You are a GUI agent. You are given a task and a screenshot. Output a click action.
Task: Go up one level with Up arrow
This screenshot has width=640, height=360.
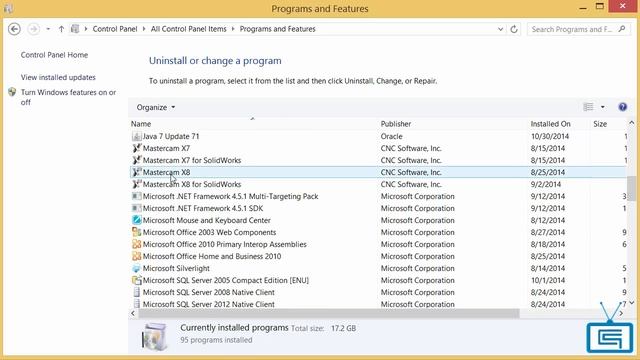point(61,29)
